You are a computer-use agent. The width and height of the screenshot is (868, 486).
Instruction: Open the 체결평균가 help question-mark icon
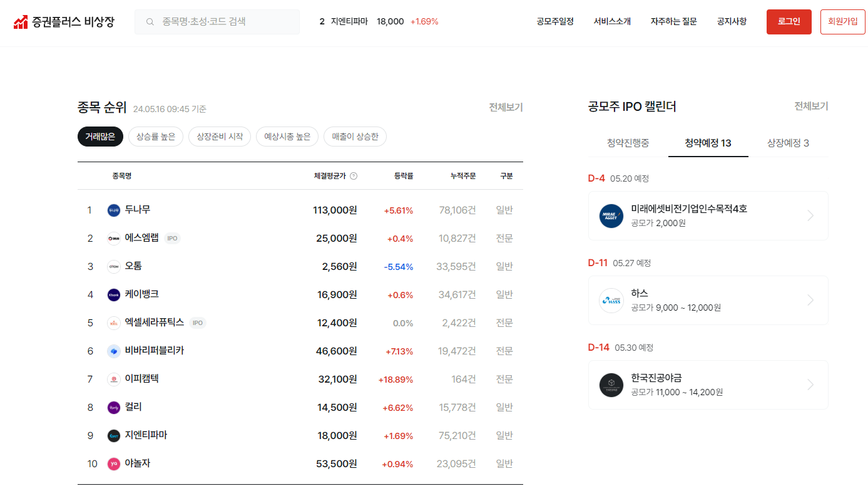354,176
